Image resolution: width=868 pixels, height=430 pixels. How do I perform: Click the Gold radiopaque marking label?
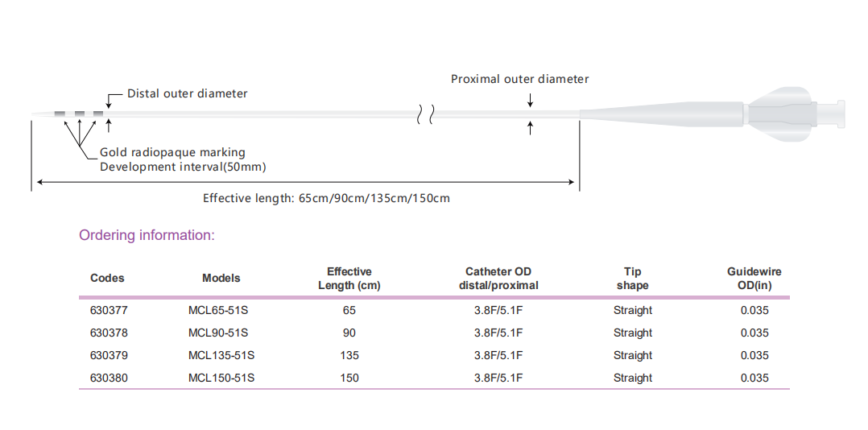tap(172, 152)
